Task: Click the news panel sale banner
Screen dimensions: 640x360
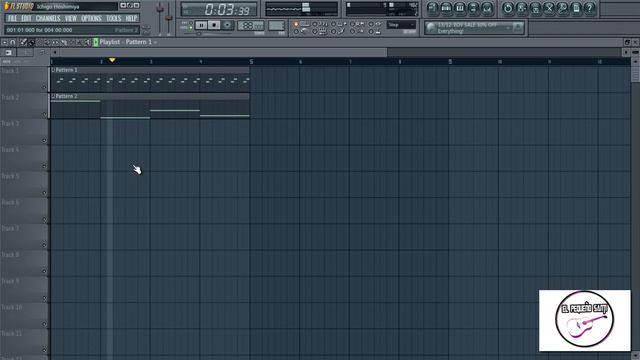Action: click(x=474, y=28)
